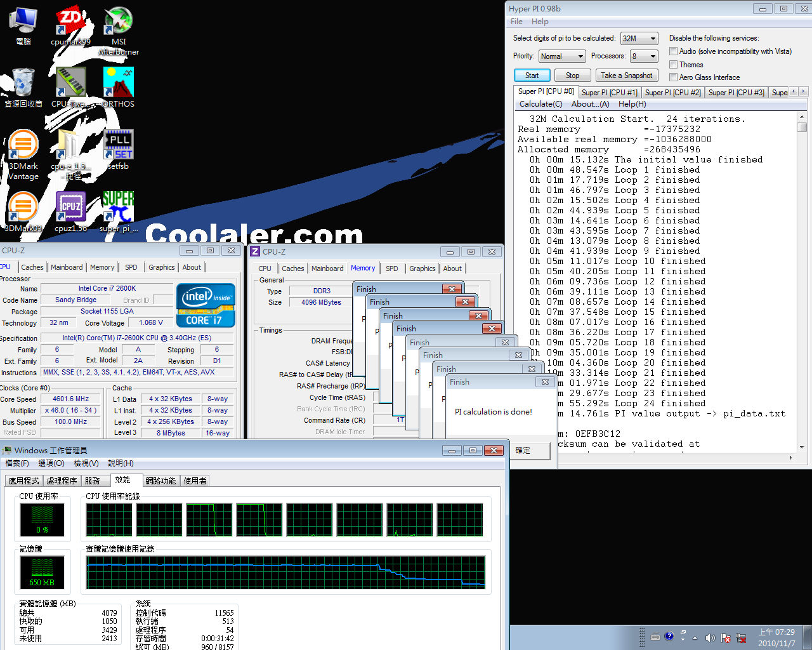Select the 電腦 computer desktop icon
812x650 pixels.
23,26
